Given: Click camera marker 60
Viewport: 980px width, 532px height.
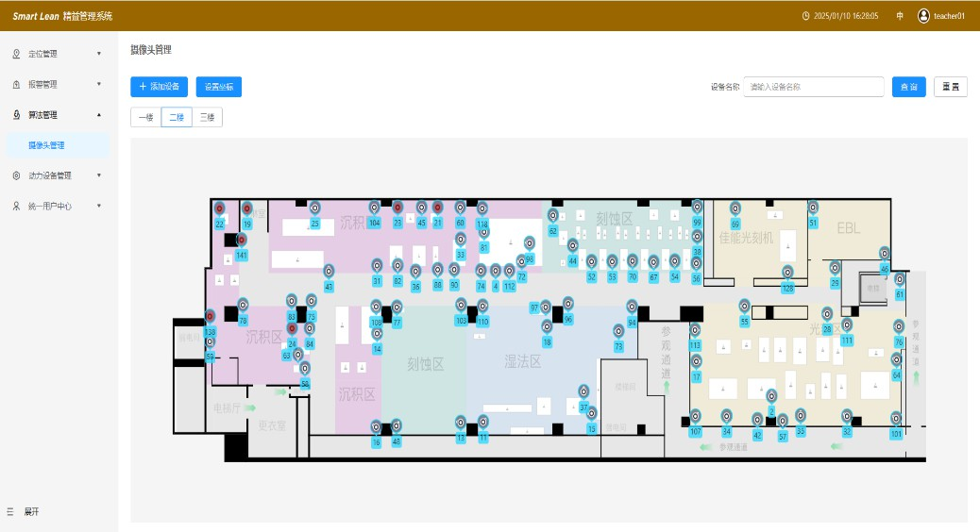Looking at the screenshot, I should (x=460, y=208).
